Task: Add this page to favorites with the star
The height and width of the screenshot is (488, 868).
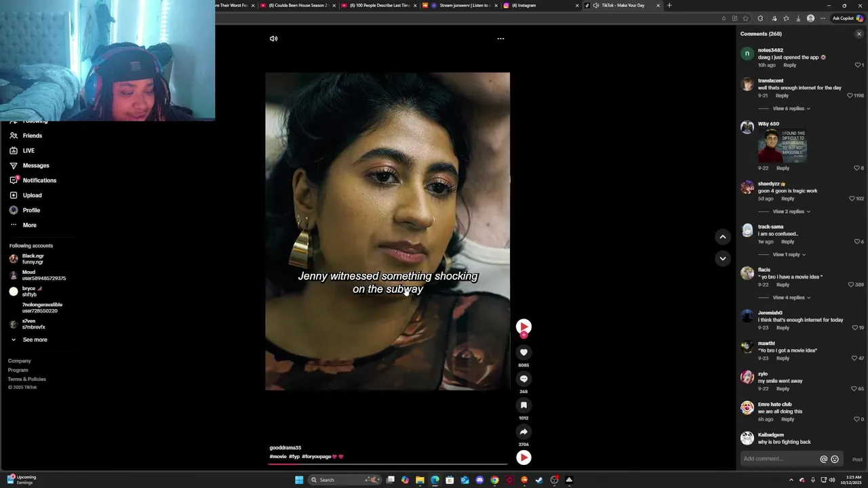Action: click(x=746, y=18)
